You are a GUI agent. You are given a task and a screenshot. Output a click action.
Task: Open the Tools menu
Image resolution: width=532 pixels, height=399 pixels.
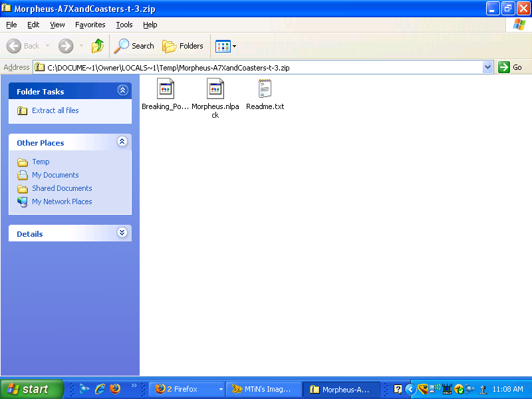click(124, 25)
